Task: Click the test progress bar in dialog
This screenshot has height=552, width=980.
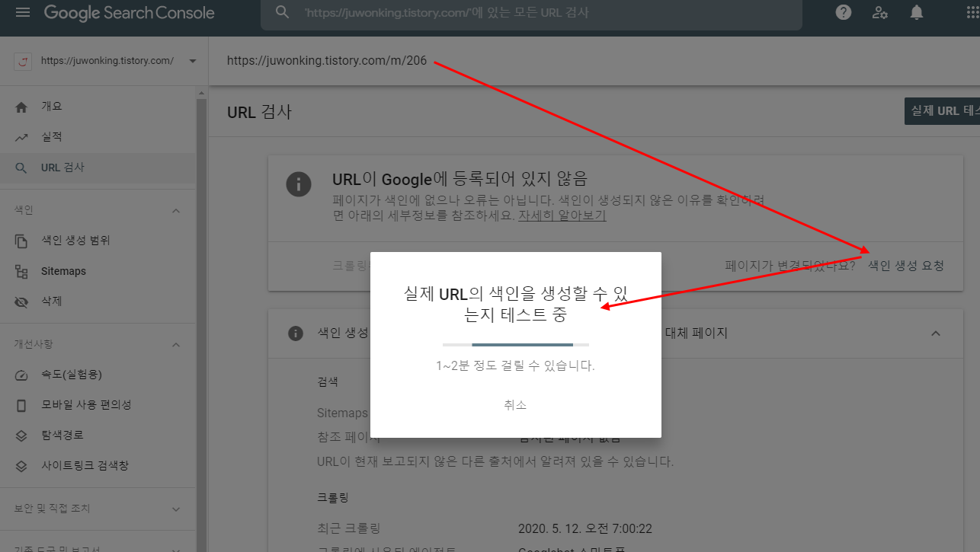Action: coord(515,345)
